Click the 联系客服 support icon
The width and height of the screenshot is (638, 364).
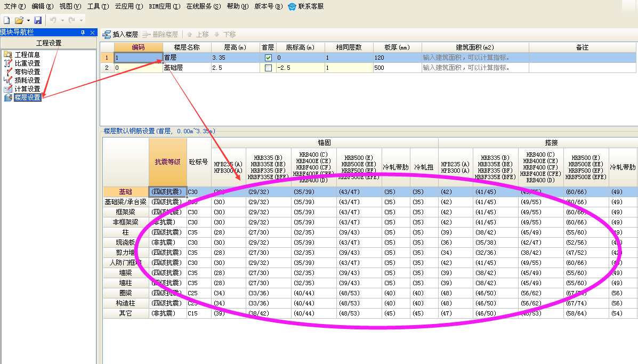(x=292, y=6)
